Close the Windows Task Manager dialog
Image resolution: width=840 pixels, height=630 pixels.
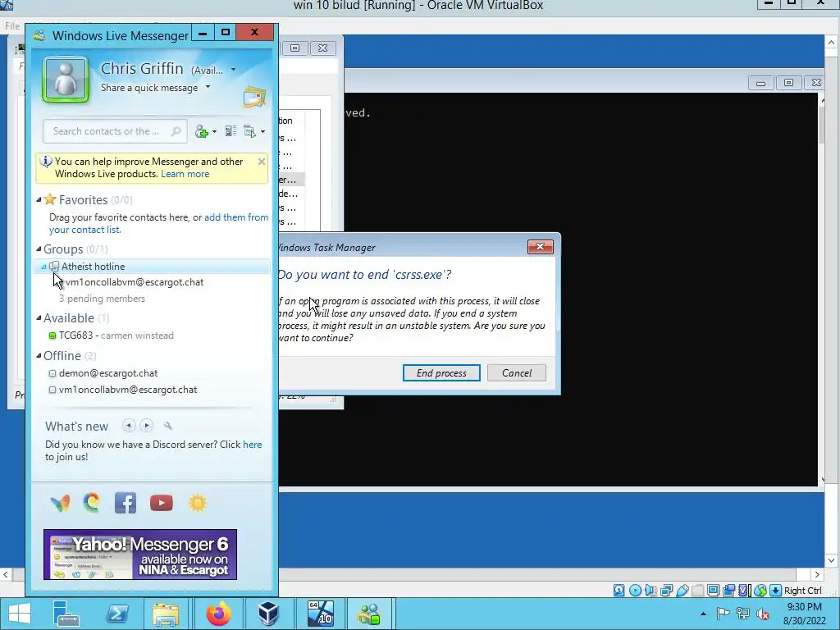coord(540,246)
